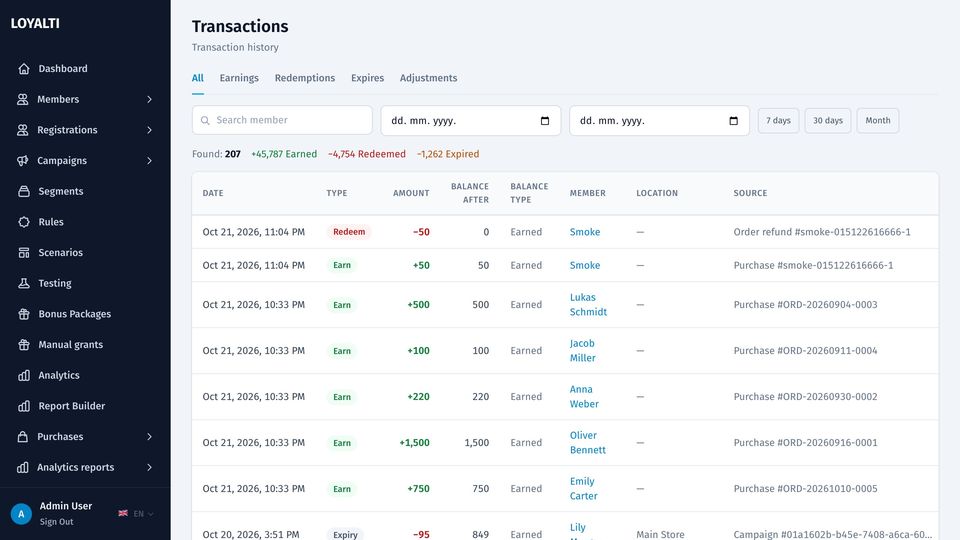Click the search magnifier icon
The height and width of the screenshot is (540, 960).
click(x=205, y=121)
